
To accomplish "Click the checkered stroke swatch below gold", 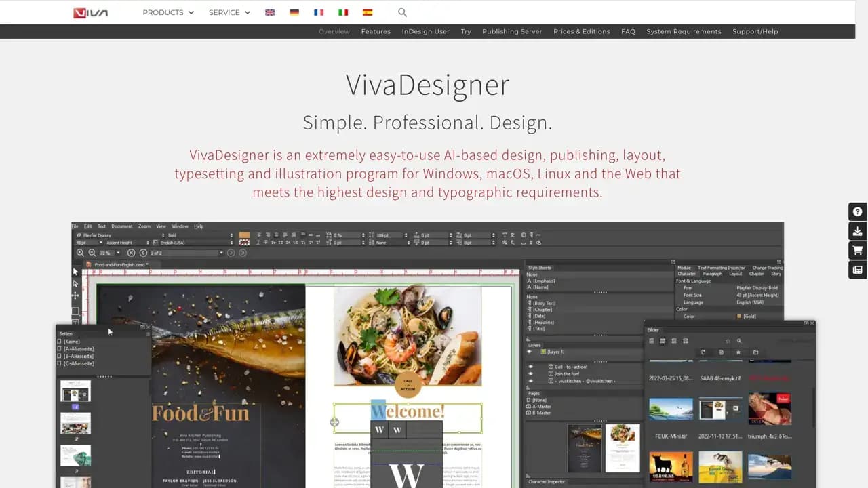I will pyautogui.click(x=244, y=243).
